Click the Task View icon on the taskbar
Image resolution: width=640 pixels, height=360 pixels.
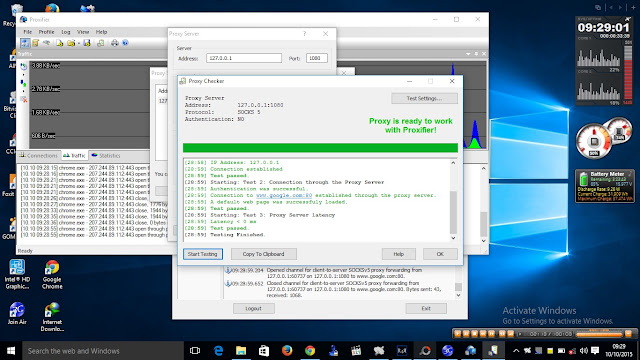pos(195,351)
